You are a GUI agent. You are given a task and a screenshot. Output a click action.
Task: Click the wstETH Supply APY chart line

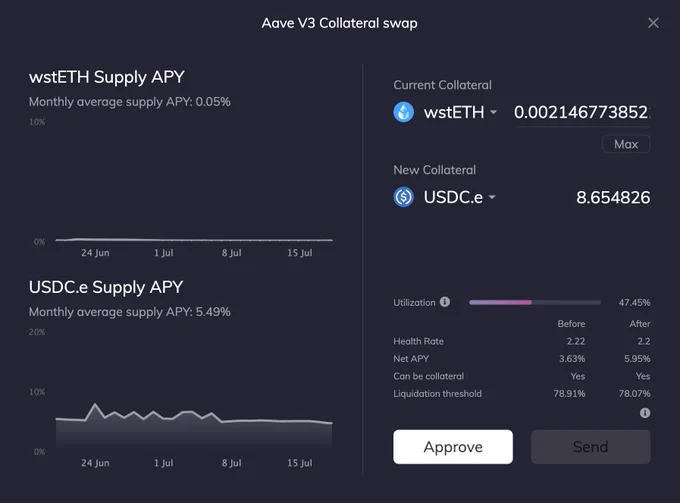194,239
